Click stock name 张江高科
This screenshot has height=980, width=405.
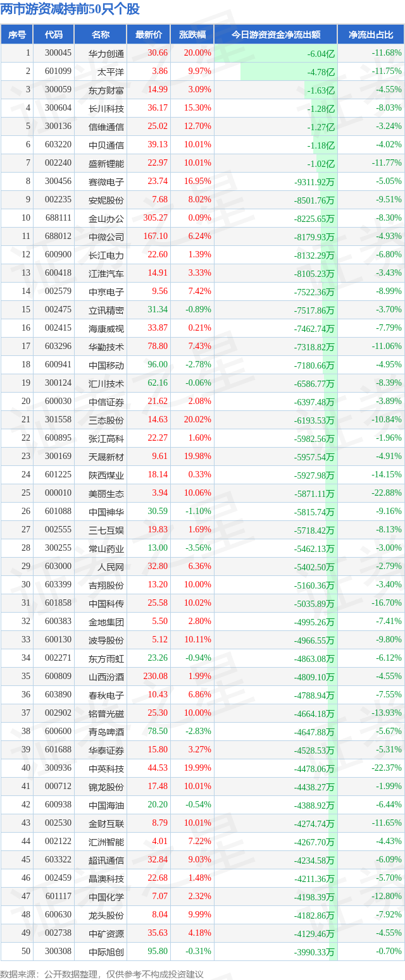(x=107, y=438)
